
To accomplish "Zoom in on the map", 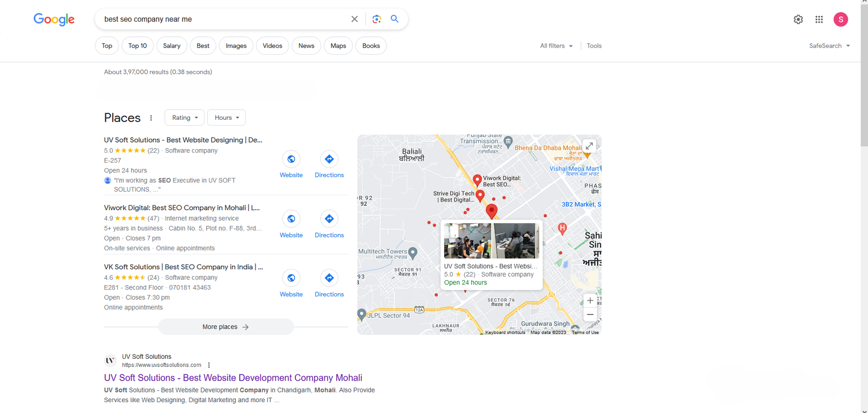I will [590, 300].
